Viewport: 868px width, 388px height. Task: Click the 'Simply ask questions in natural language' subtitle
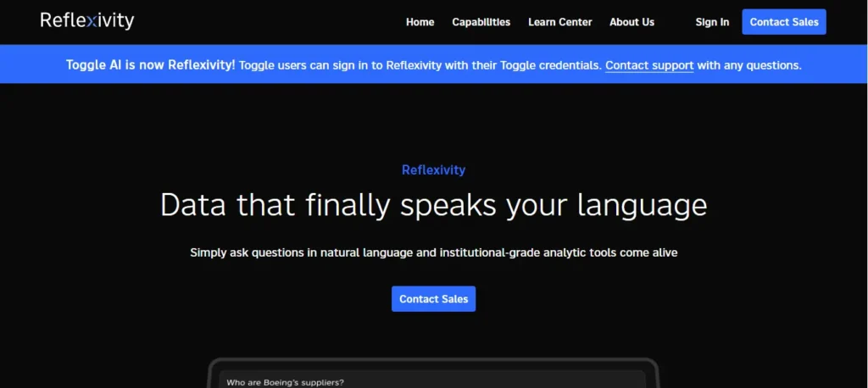[433, 252]
